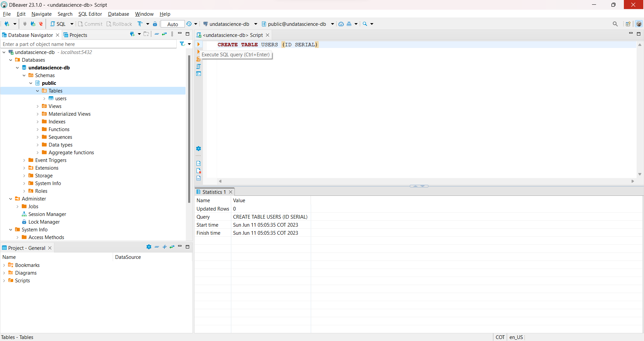644x341 pixels.
Task: Click the Invalidate/Reconnect icon
Action: click(33, 24)
